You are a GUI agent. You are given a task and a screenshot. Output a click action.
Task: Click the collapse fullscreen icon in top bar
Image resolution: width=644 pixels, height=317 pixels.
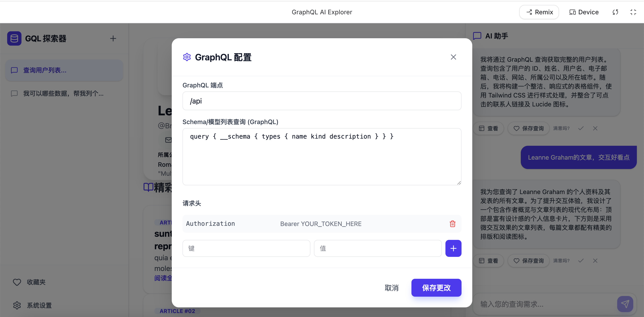633,12
